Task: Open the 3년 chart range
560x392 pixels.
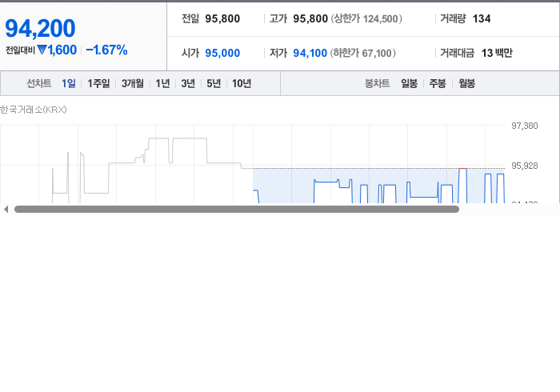Action: click(x=188, y=83)
